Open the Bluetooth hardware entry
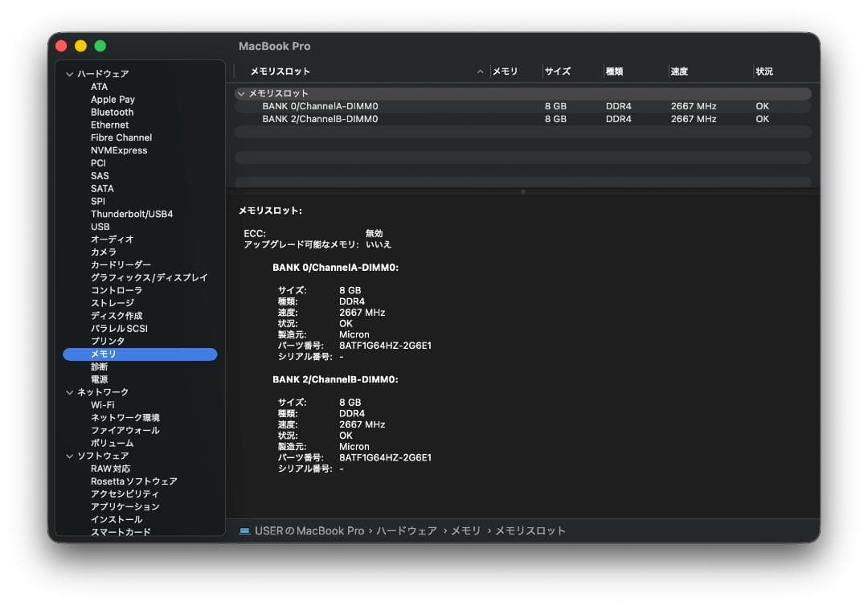The height and width of the screenshot is (606, 868). (x=112, y=113)
